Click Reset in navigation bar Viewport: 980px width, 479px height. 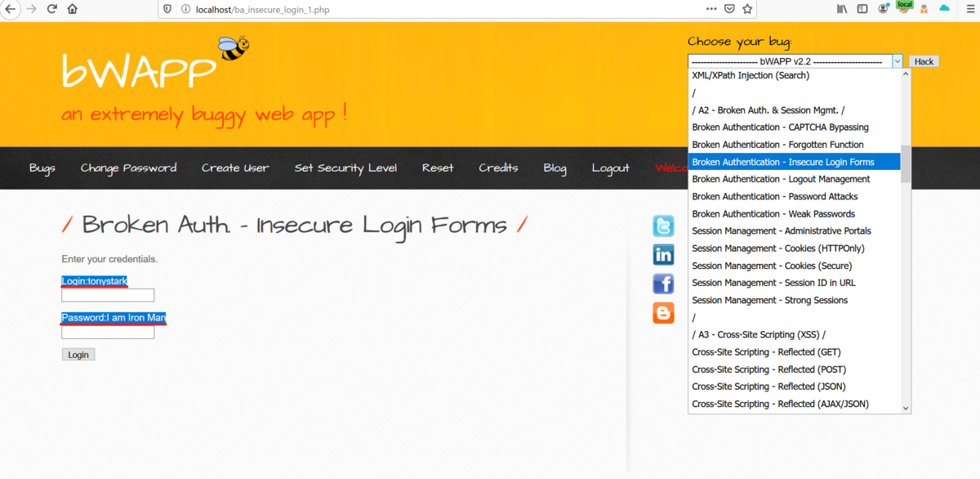click(x=438, y=168)
